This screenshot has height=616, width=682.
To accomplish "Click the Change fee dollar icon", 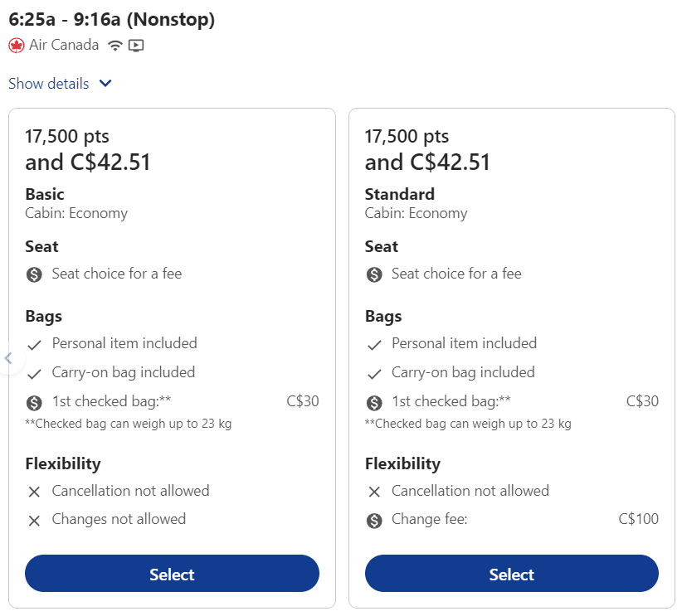I will 374,521.
